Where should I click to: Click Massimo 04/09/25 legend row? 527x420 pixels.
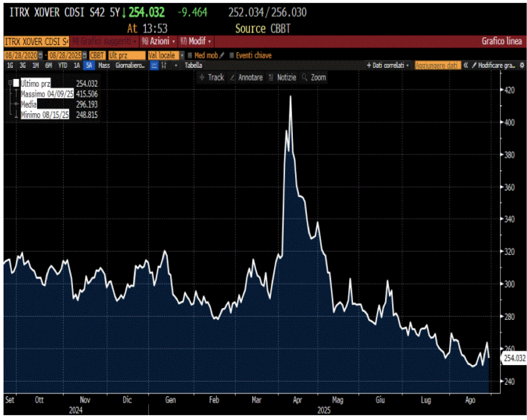tap(47, 94)
